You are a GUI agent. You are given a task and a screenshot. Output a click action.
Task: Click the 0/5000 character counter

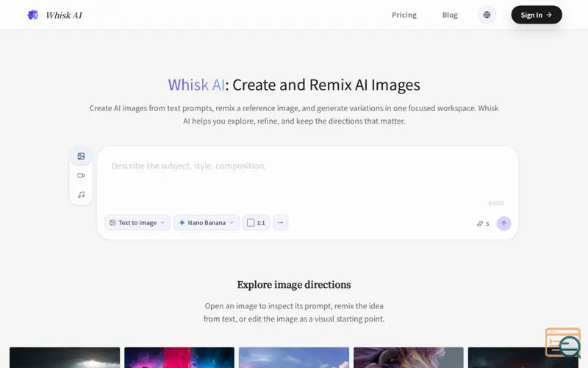[495, 204]
